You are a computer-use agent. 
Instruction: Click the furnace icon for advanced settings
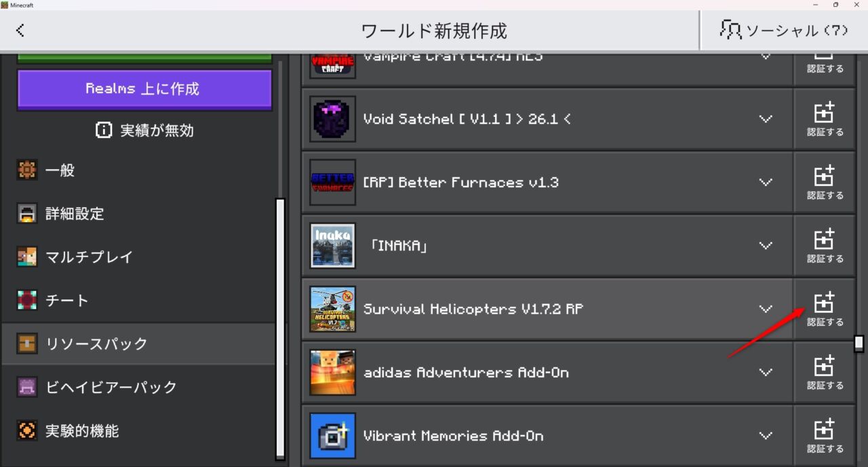pos(27,214)
